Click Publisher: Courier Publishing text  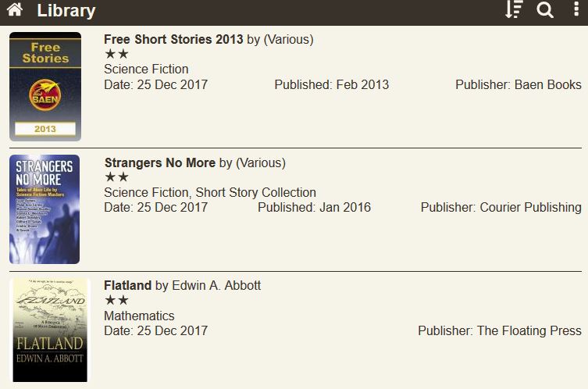click(501, 208)
